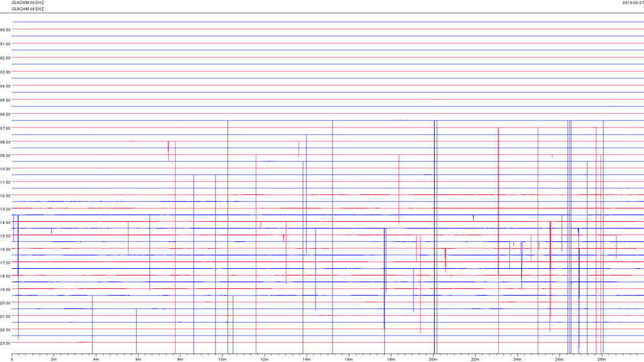Select the 05:30 time row label
The height and width of the screenshot is (362, 644).
pyautogui.click(x=5, y=100)
